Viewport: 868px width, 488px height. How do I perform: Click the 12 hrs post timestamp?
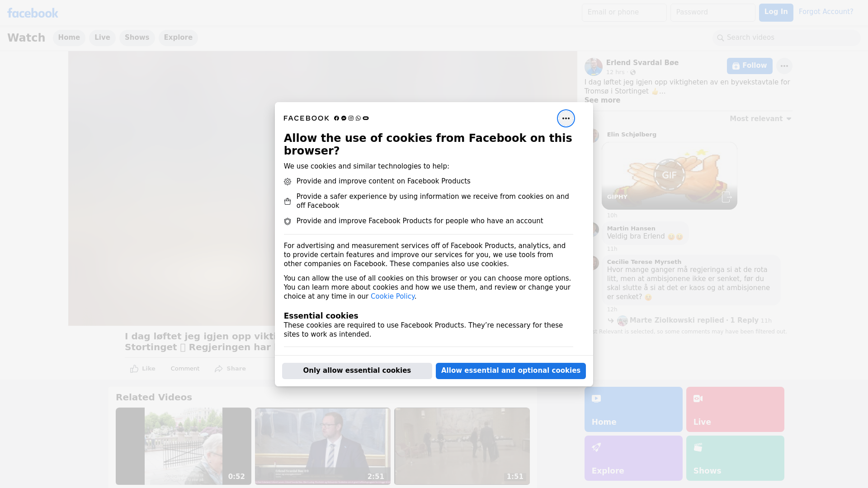coord(615,72)
